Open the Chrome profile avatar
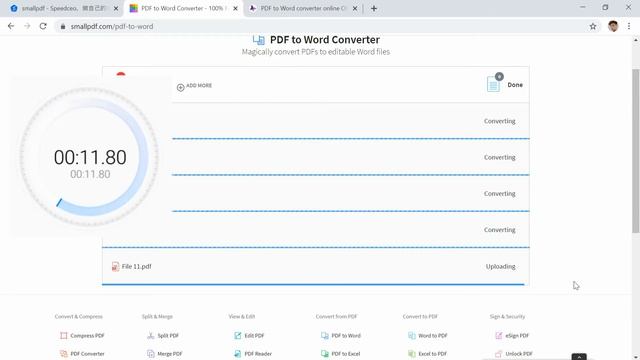 click(x=613, y=26)
